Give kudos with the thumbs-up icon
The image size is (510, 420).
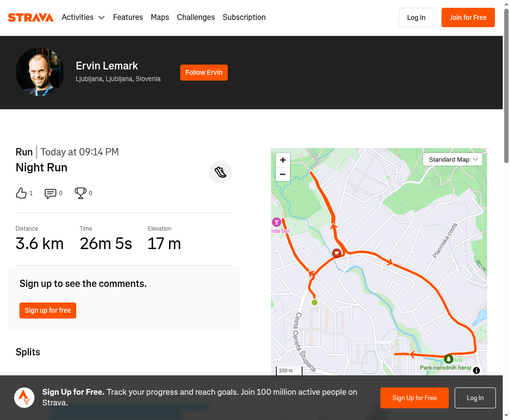click(x=21, y=193)
